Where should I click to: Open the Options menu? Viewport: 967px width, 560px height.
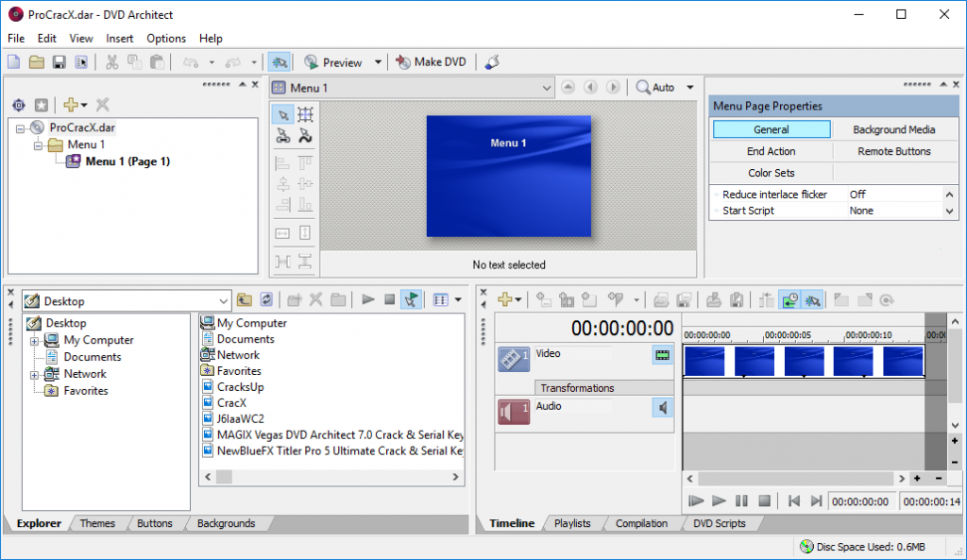(x=166, y=38)
